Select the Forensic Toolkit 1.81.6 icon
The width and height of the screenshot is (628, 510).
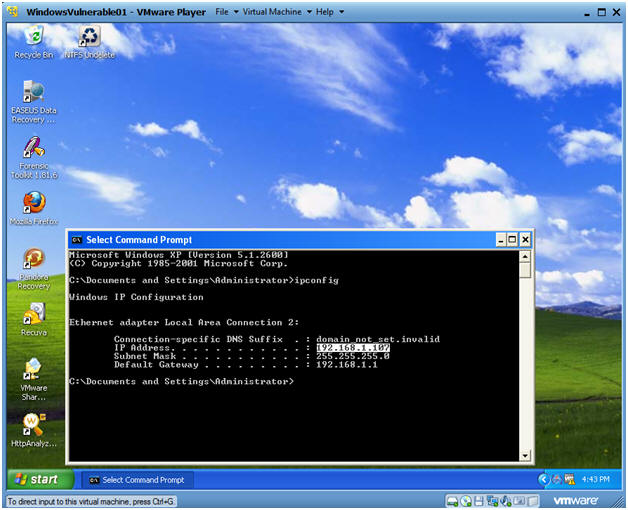(34, 157)
